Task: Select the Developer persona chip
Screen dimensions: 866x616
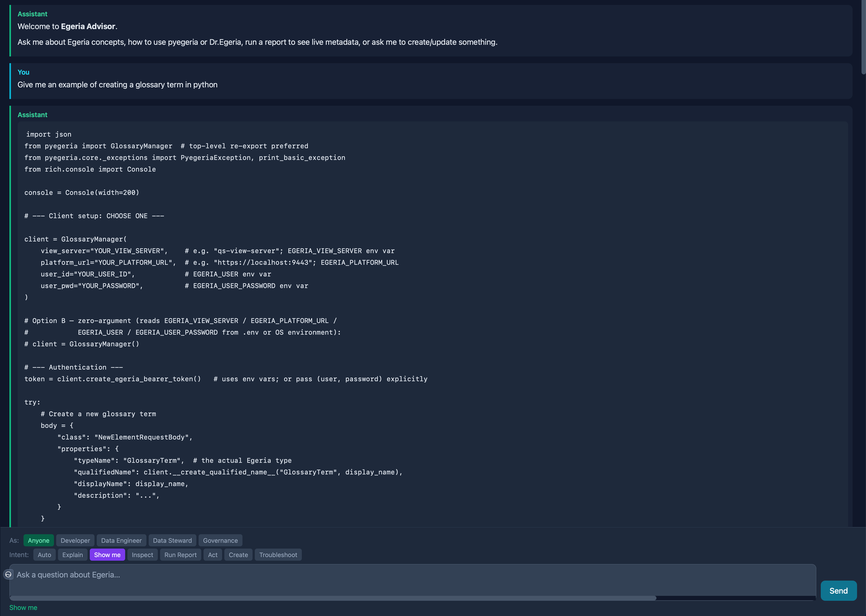Action: click(75, 540)
